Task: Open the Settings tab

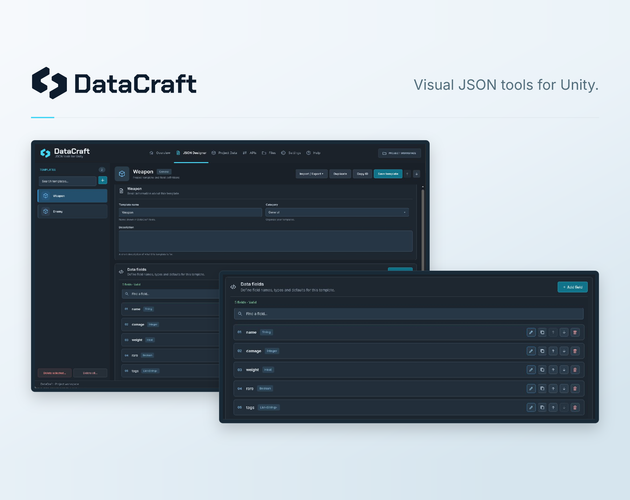Action: pyautogui.click(x=291, y=153)
